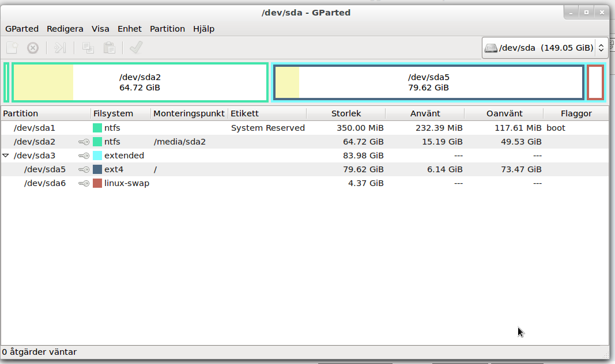Select the thin /dev/sda1 block in disk map
This screenshot has width=615, height=364.
coord(6,82)
